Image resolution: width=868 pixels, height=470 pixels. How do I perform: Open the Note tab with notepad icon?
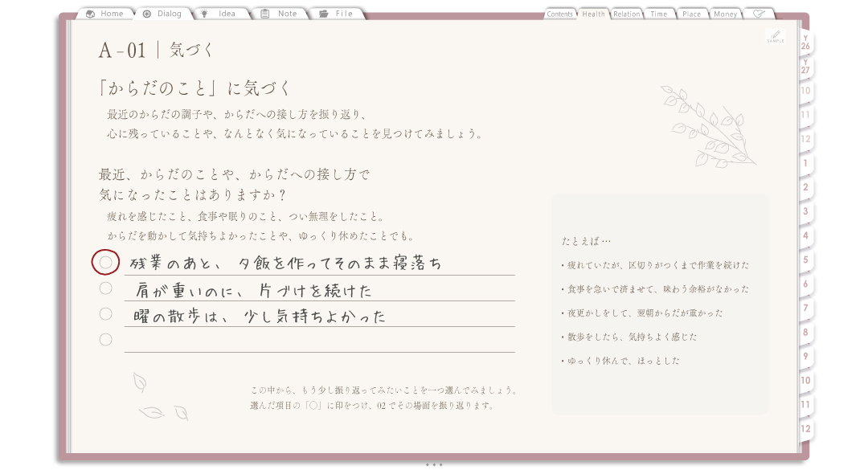click(280, 14)
